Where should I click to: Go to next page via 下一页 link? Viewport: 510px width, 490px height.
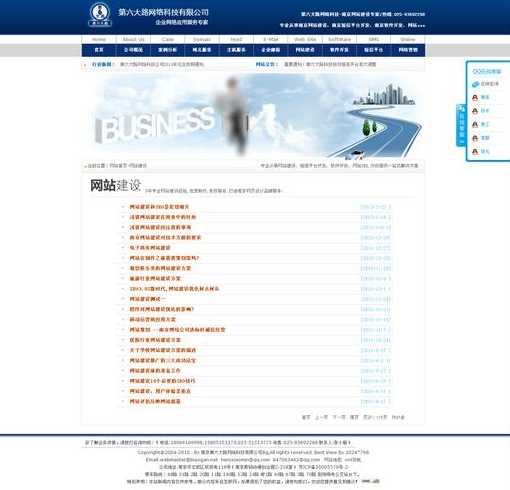(x=339, y=417)
